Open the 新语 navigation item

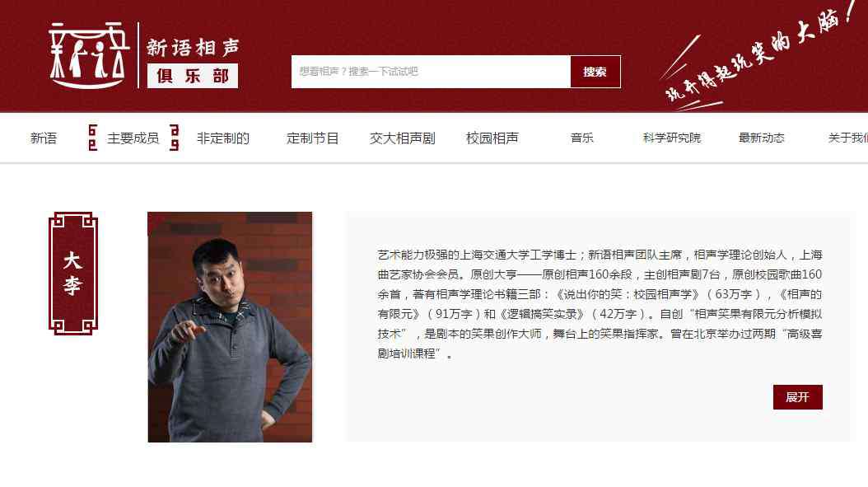44,138
